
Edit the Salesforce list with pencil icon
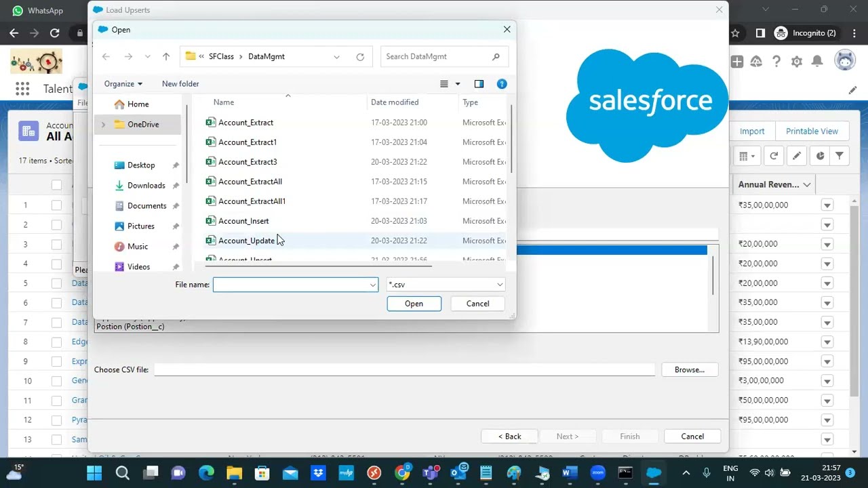point(797,156)
